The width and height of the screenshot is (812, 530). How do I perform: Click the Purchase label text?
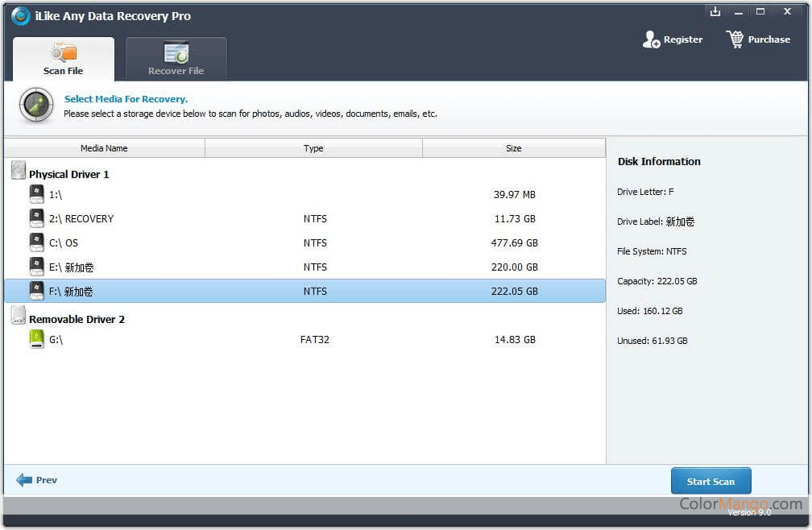[769, 39]
